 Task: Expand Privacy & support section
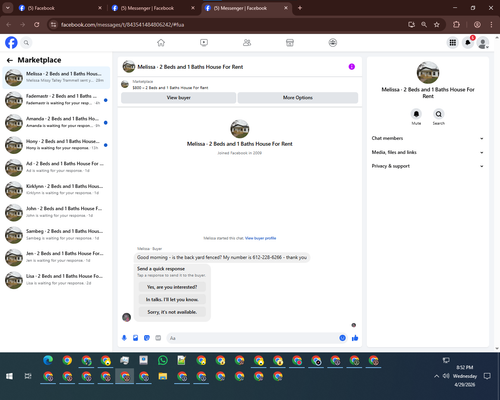428,166
